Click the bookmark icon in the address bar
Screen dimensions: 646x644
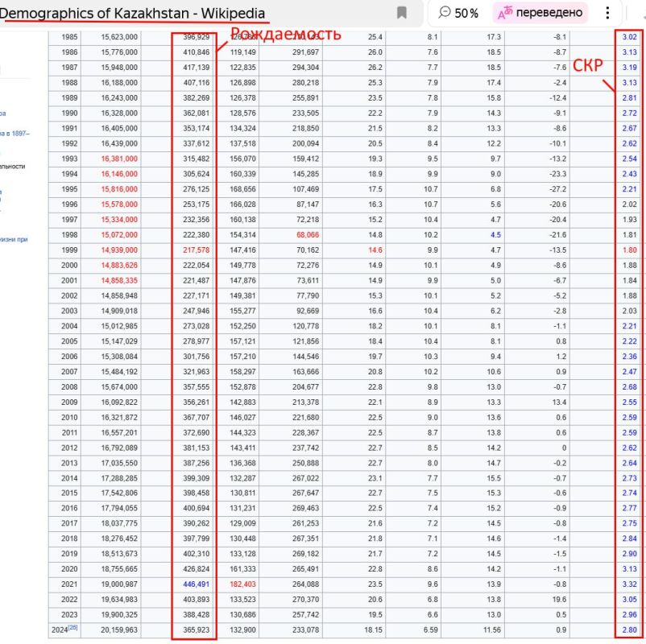[x=402, y=13]
